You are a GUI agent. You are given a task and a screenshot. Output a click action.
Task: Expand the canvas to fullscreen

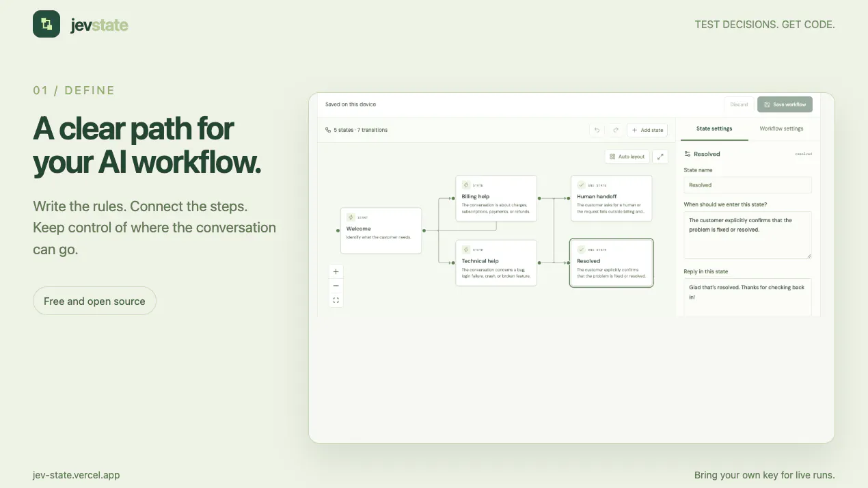coord(660,157)
